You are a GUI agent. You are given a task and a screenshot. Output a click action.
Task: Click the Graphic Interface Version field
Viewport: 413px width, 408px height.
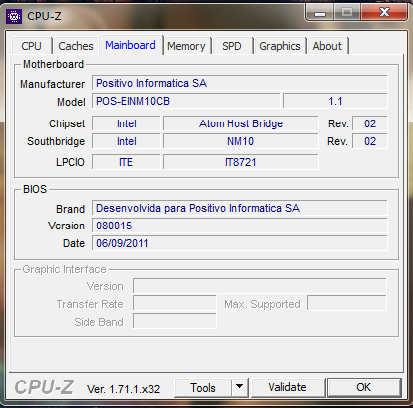tap(260, 286)
